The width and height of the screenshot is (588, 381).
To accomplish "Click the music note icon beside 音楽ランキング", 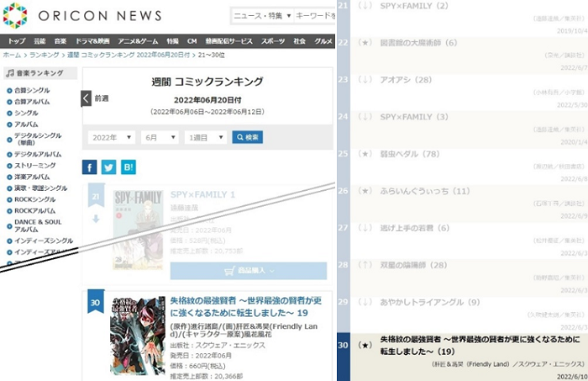I will pos(10,73).
